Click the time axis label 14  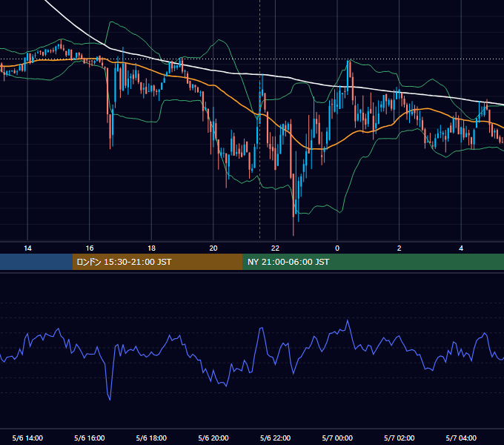tap(27, 248)
